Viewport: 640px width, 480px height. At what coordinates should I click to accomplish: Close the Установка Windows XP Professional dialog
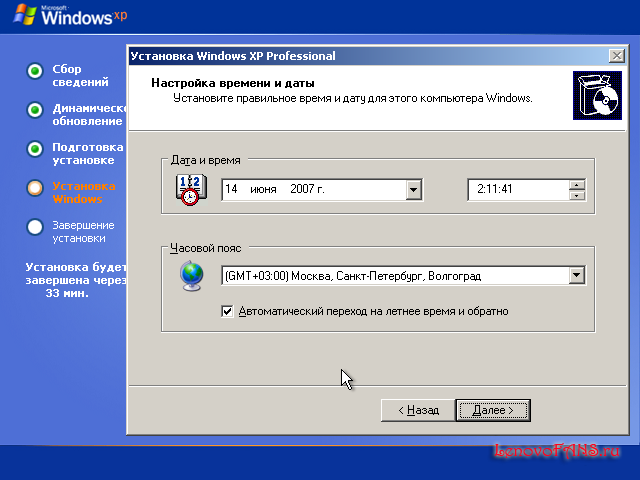(616, 56)
